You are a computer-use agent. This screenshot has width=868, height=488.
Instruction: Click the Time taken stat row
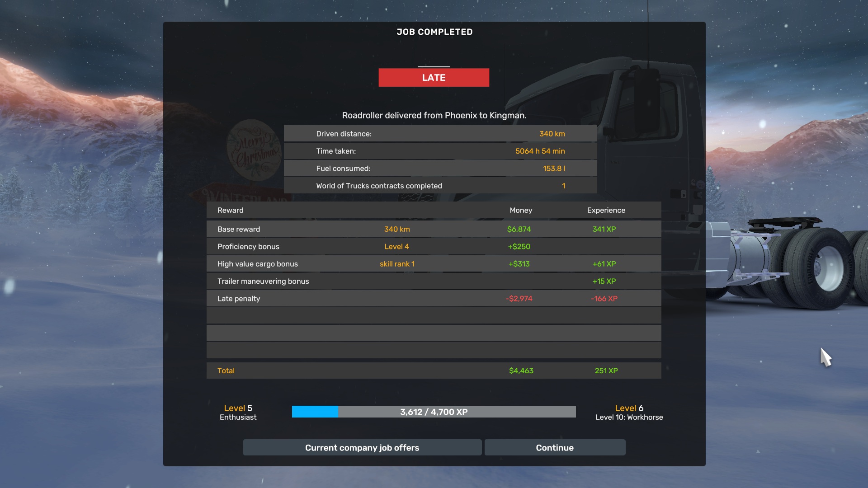[x=440, y=151]
